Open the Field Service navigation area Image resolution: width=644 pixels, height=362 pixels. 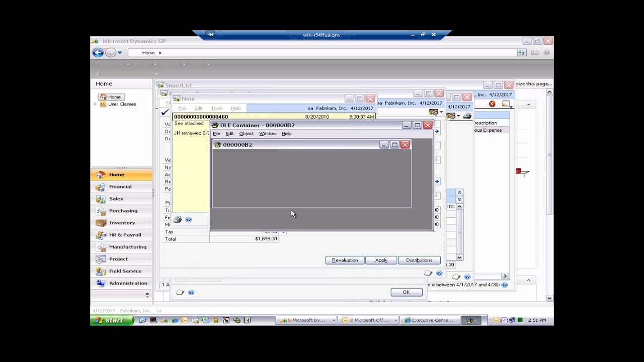click(121, 271)
